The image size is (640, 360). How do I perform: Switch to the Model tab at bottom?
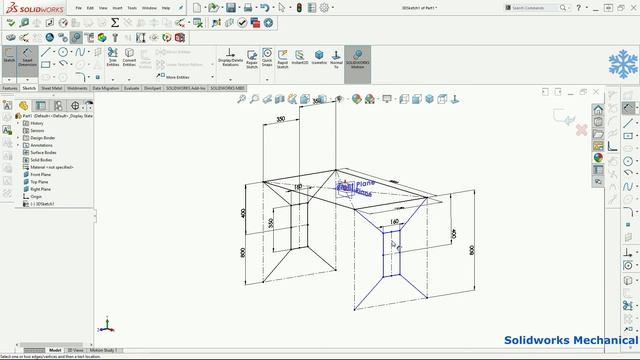tap(55, 350)
